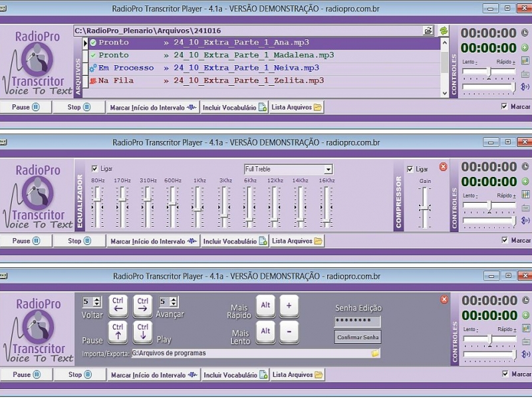Click the clock icon in the equalizer window
This screenshot has width=532, height=399.
(525, 166)
